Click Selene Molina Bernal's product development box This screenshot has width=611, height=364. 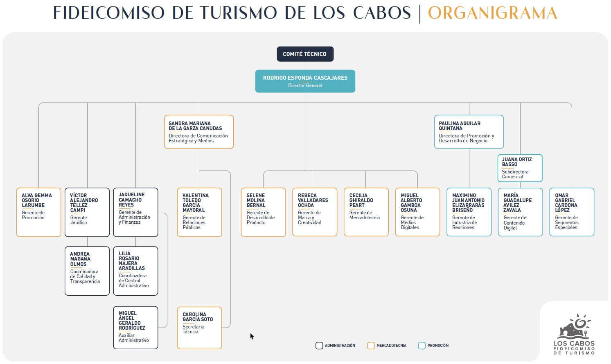tap(263, 212)
